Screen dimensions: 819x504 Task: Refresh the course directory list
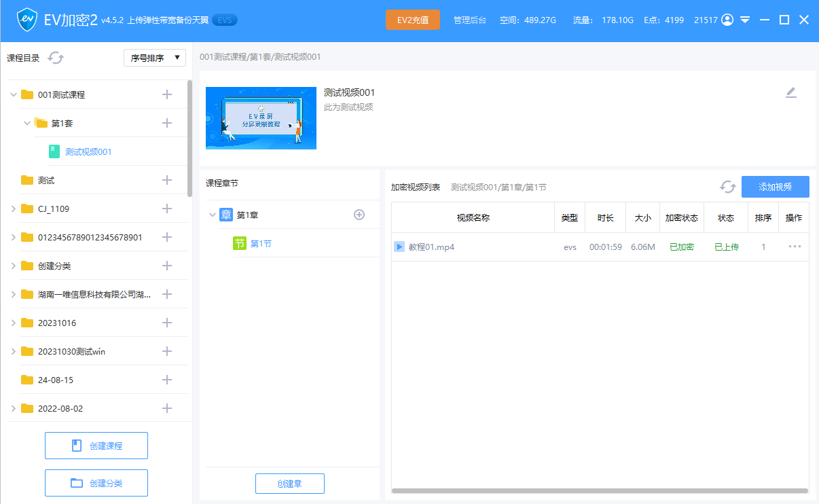click(56, 58)
